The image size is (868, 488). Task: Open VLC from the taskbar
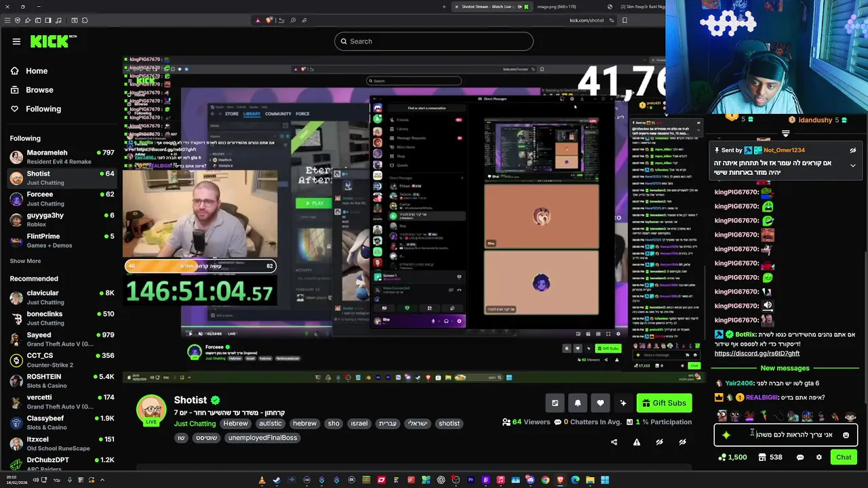pos(262,480)
